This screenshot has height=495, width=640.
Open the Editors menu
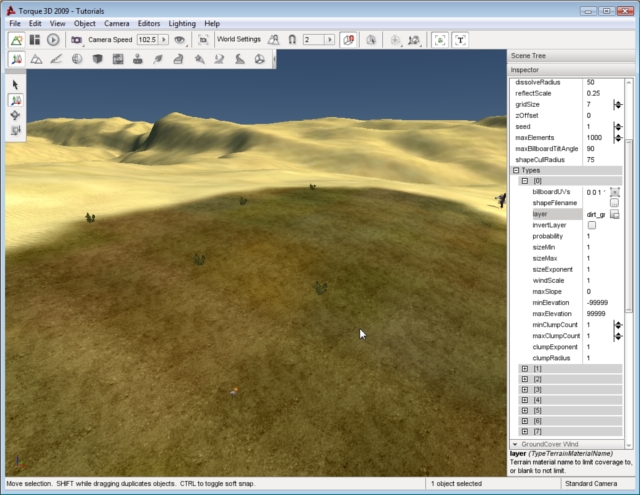pos(148,23)
